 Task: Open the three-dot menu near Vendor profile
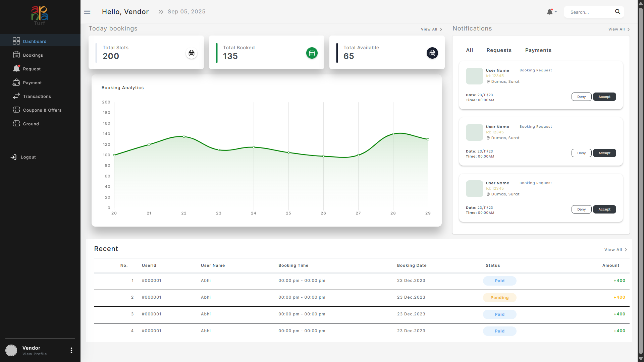[71, 350]
